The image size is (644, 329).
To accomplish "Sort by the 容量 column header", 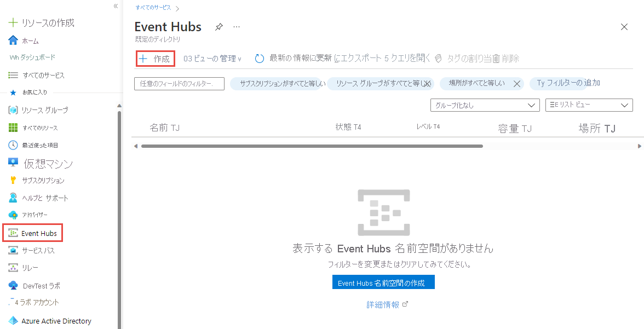I will coord(515,129).
